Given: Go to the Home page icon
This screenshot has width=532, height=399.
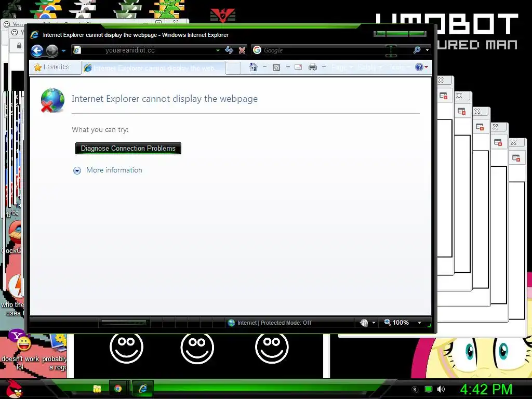Looking at the screenshot, I should pos(253,67).
